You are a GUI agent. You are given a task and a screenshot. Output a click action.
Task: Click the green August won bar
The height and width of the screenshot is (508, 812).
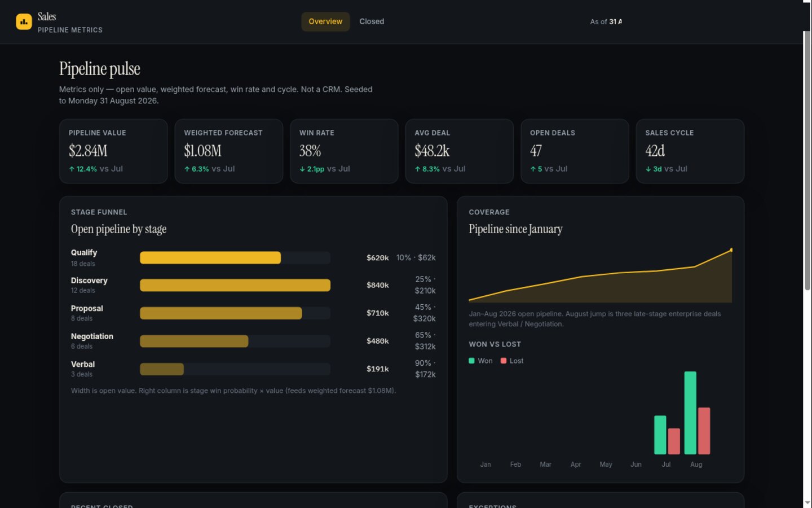690,413
